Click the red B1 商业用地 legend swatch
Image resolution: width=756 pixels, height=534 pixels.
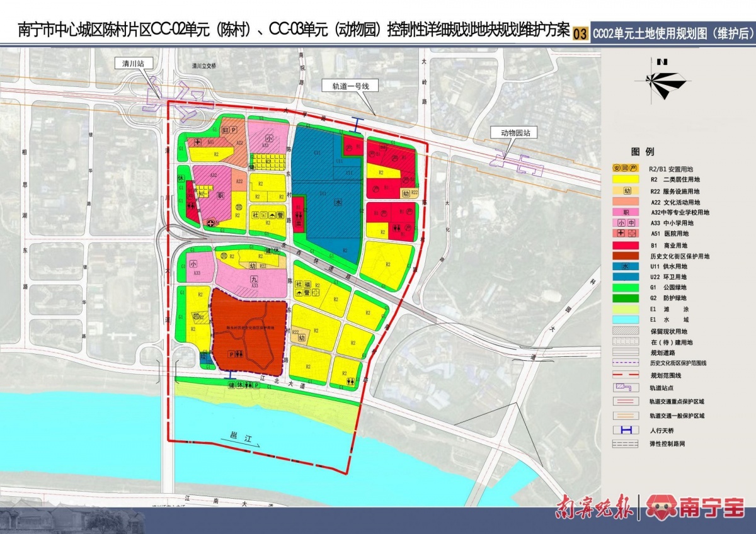(626, 245)
